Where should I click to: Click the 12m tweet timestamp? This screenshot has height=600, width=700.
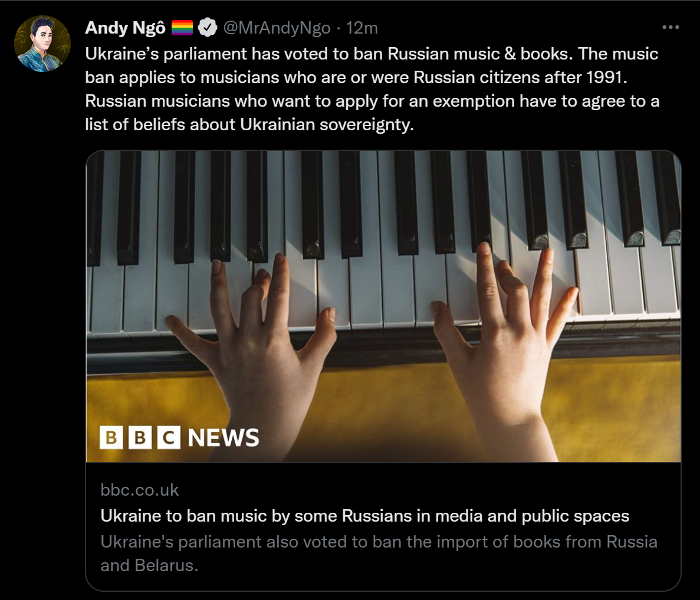pyautogui.click(x=361, y=28)
